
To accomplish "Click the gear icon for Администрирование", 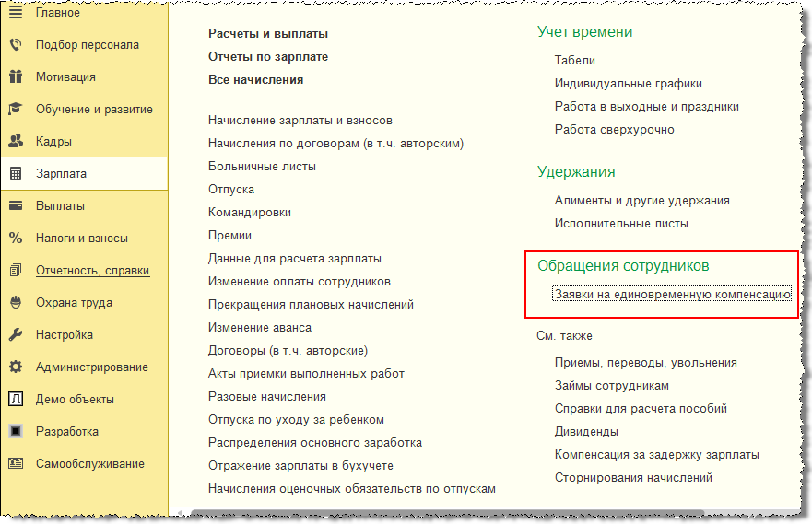I will tap(16, 367).
